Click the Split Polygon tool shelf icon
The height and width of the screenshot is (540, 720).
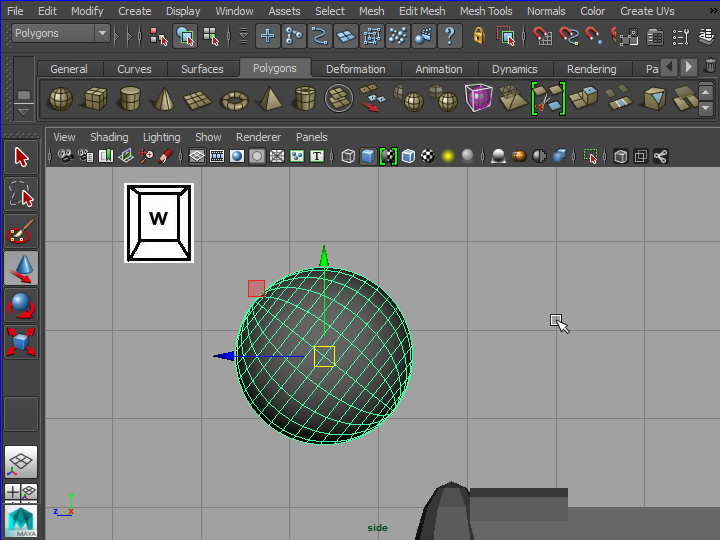pyautogui.click(x=548, y=99)
